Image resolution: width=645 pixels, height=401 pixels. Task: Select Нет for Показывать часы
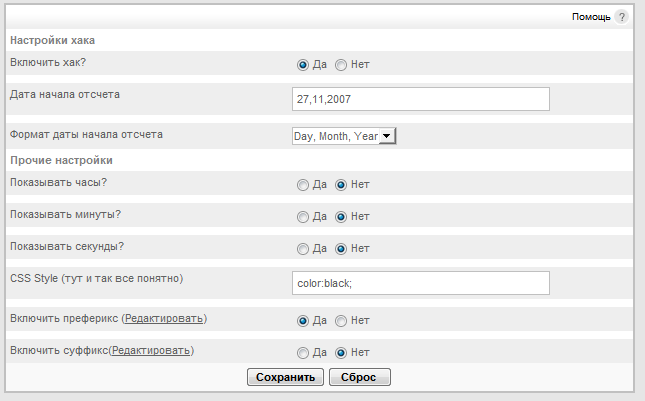pos(341,185)
